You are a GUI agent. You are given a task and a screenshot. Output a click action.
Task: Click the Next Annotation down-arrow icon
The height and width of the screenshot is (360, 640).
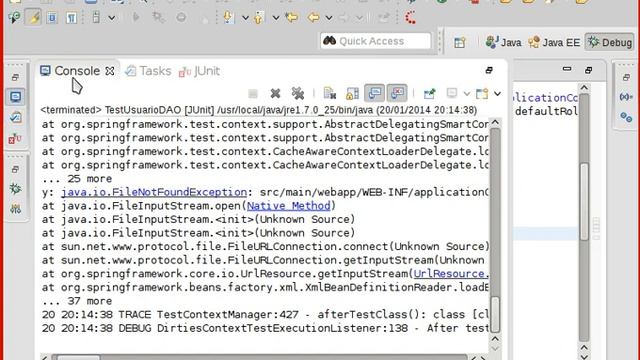pos(228,18)
